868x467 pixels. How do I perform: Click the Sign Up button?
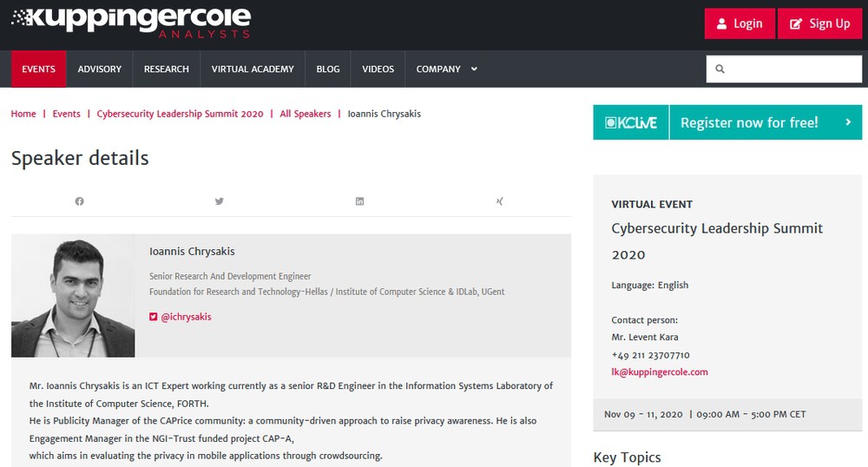coord(819,23)
